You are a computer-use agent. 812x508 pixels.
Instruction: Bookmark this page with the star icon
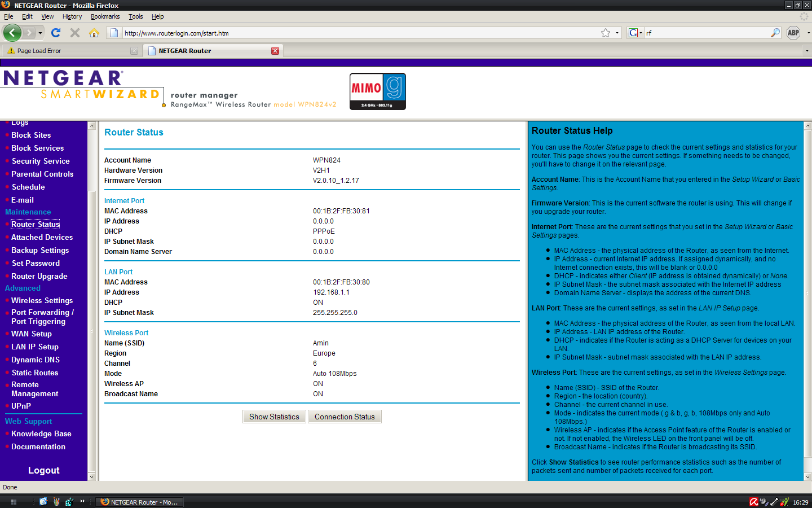606,33
